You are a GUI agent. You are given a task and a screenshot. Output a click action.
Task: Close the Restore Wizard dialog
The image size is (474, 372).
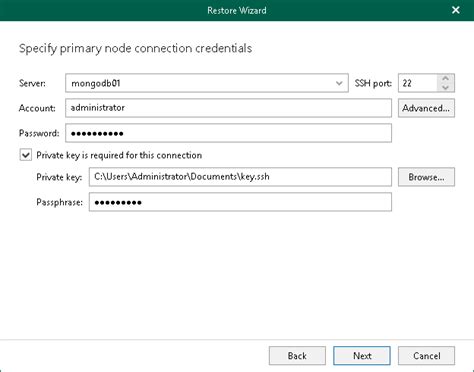point(456,10)
